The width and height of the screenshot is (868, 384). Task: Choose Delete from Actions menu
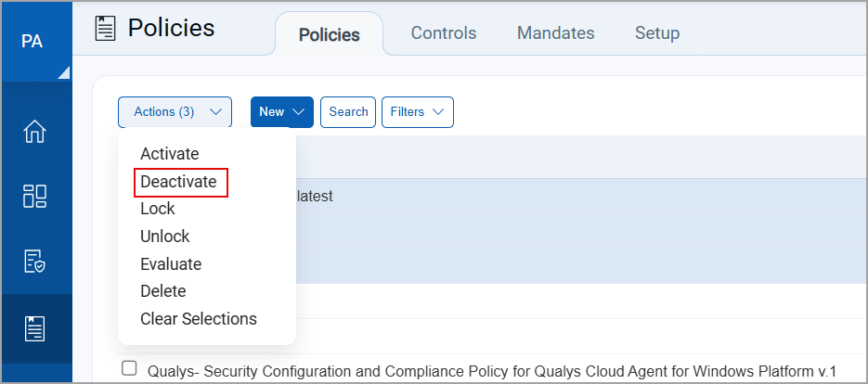point(163,291)
